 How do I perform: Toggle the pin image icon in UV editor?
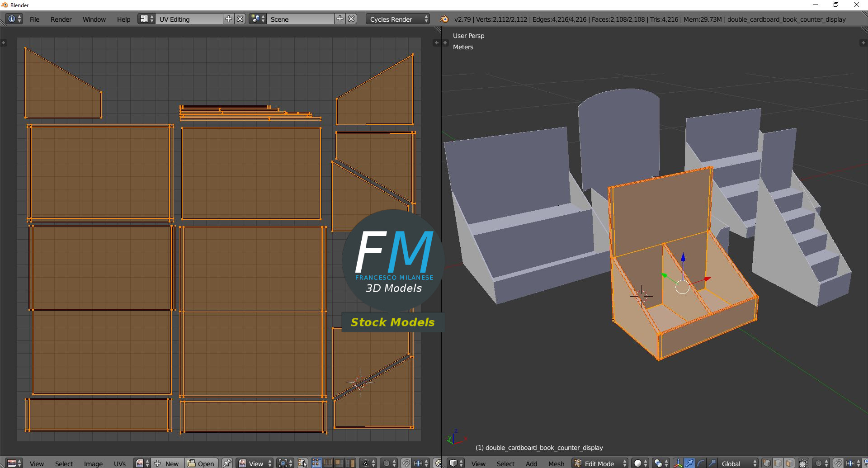pyautogui.click(x=227, y=463)
